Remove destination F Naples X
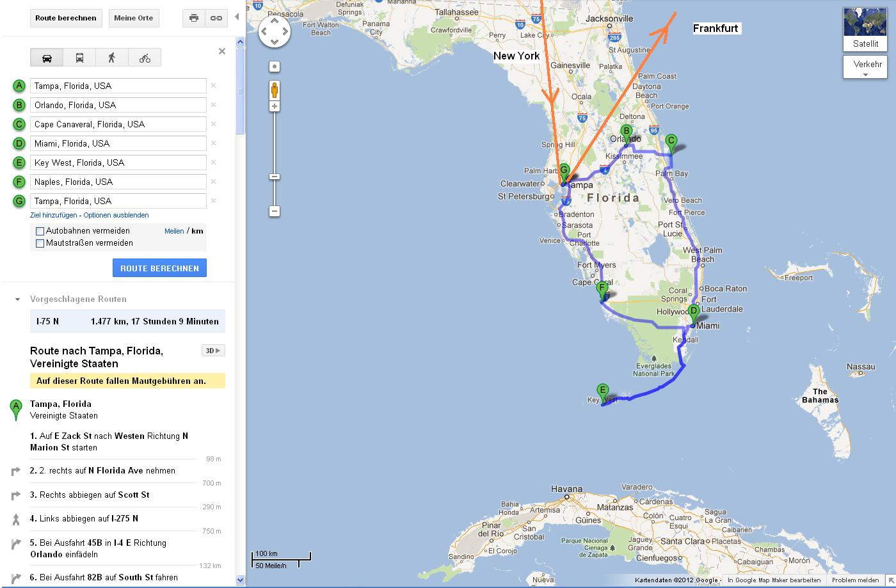Viewport: 896px width, 588px height. pyautogui.click(x=214, y=182)
